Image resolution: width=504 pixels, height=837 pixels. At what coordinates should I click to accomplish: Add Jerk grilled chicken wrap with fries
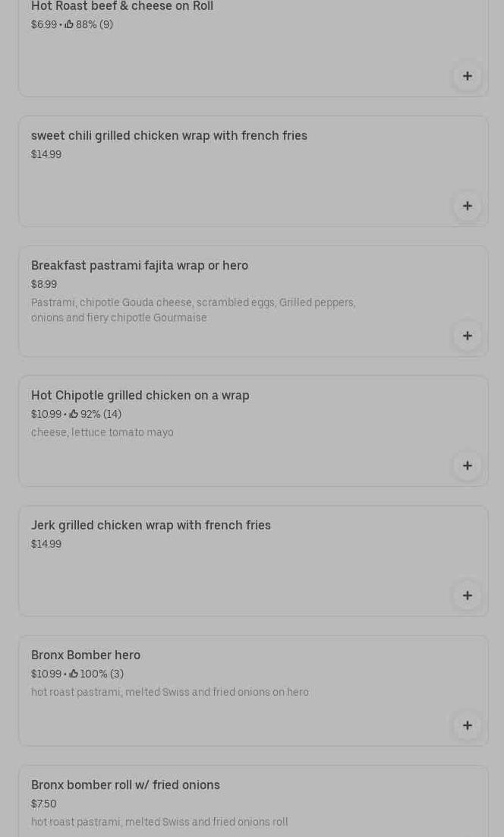click(x=467, y=595)
